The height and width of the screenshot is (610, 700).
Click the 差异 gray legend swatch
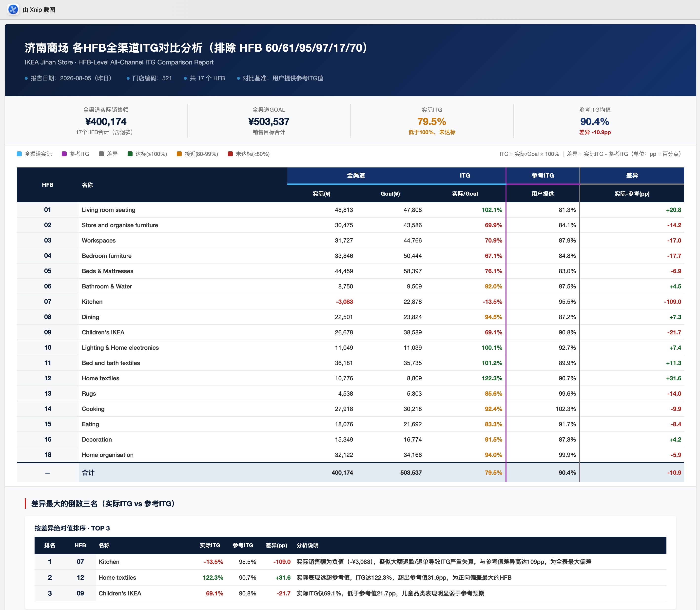(101, 154)
